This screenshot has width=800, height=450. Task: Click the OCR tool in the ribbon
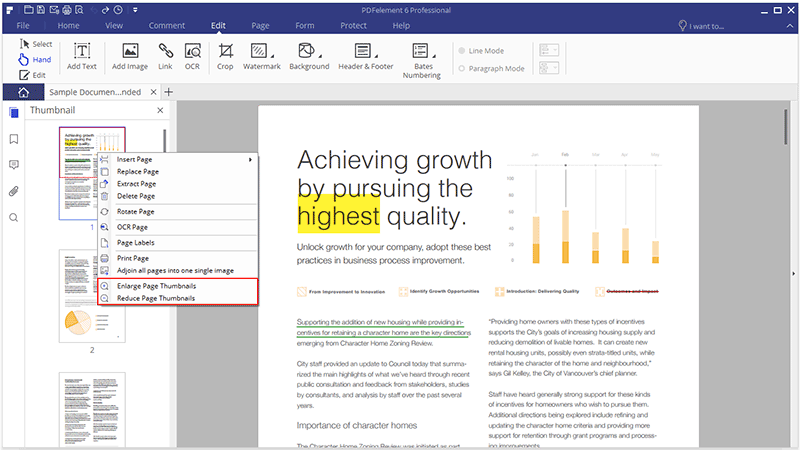click(x=192, y=57)
